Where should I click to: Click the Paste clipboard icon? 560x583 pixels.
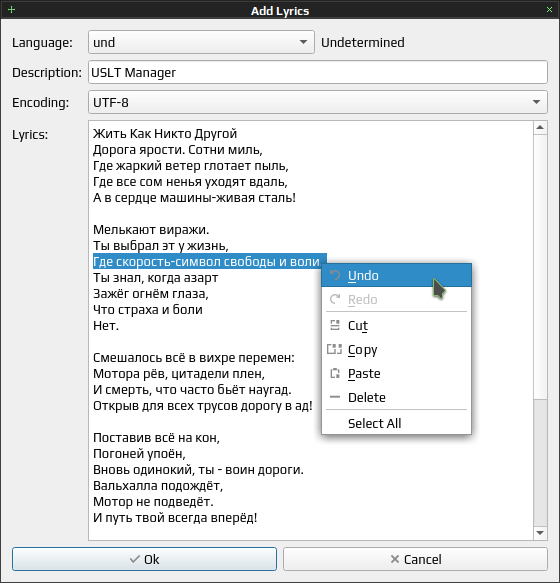[335, 373]
